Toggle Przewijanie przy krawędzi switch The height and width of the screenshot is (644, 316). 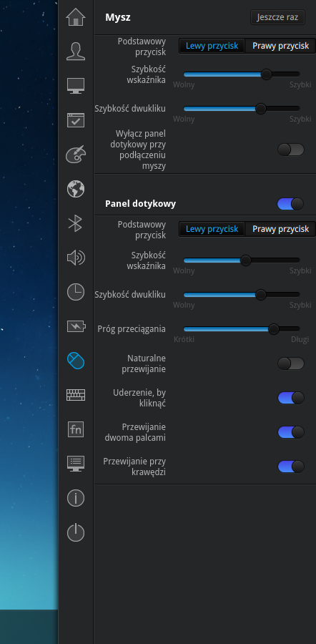pos(290,466)
